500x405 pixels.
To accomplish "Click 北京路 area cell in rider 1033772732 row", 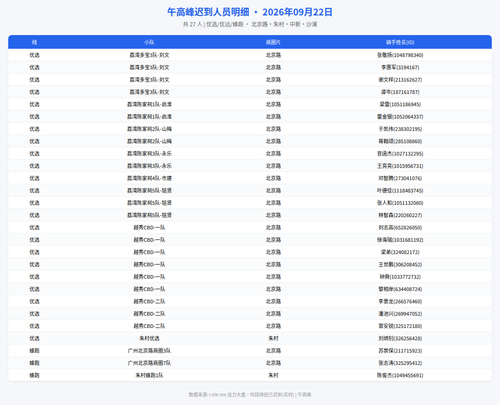I will tap(273, 277).
